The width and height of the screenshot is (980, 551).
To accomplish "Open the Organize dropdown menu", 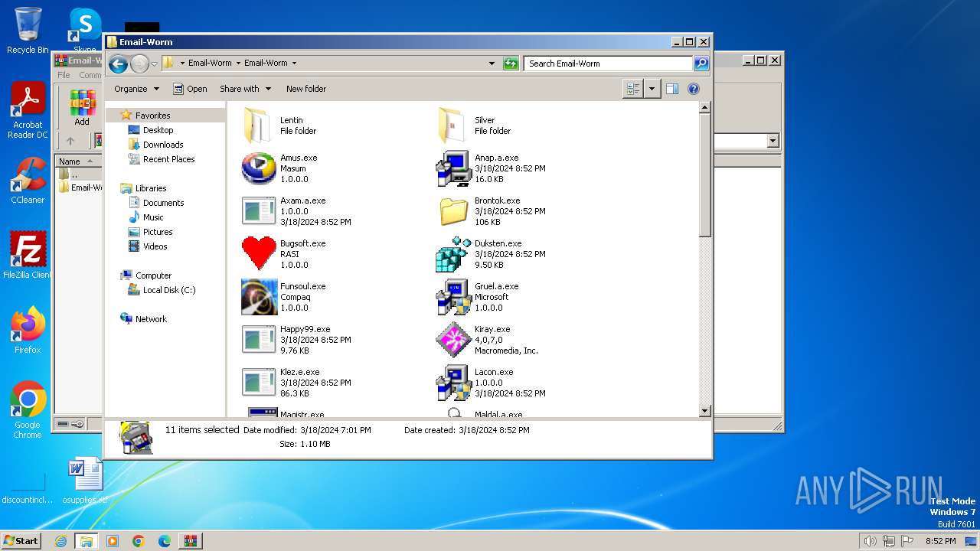I will pos(136,89).
